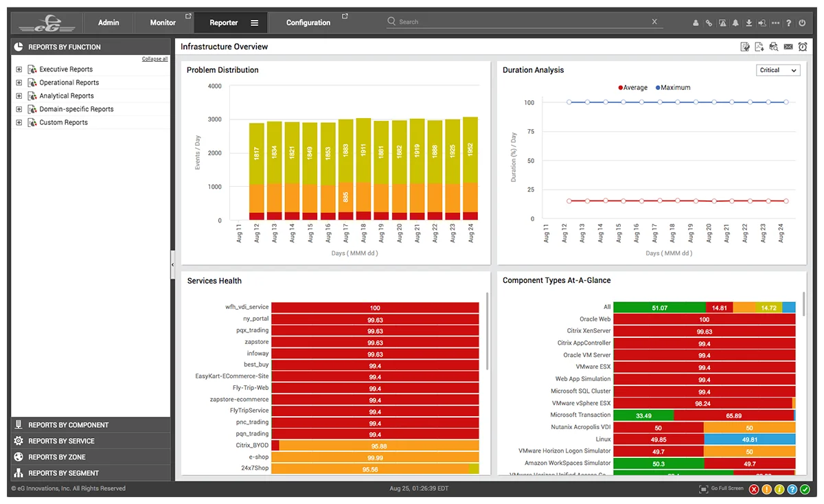Open Operational Reports label
Image resolution: width=824 pixels, height=504 pixels.
(69, 82)
